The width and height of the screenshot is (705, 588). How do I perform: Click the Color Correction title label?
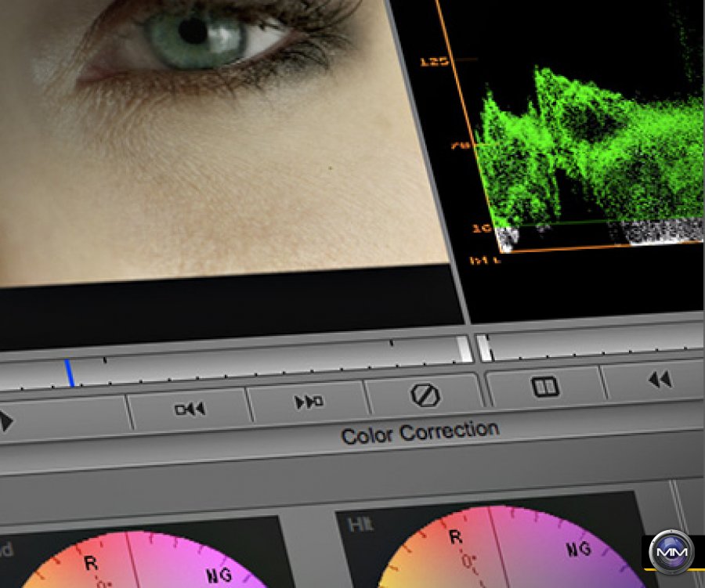click(420, 432)
